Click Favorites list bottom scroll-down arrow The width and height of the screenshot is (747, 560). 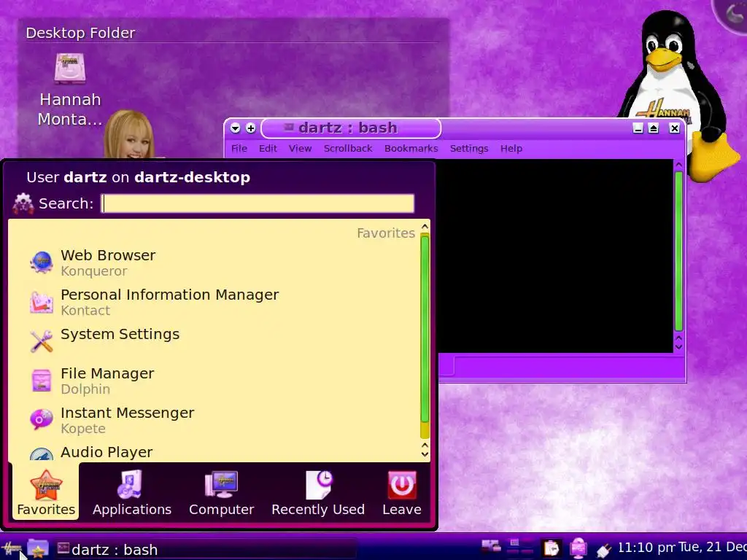click(x=425, y=454)
